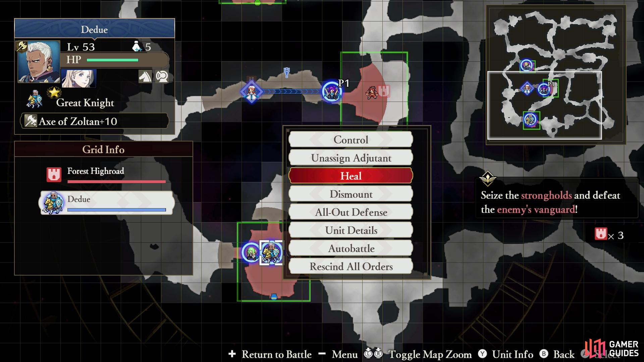Screen dimensions: 644x362
Task: Expand unit details from the menu
Action: tap(351, 230)
